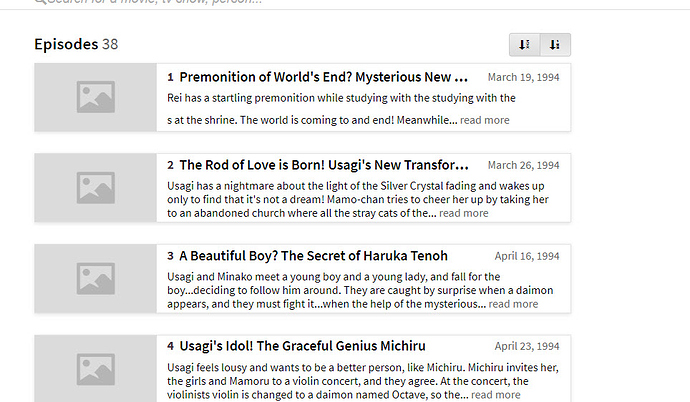Open "A Beautiful Boy? The Secret of Haruka Tenoh"
Screen dimensions: 690x402
pos(313,256)
